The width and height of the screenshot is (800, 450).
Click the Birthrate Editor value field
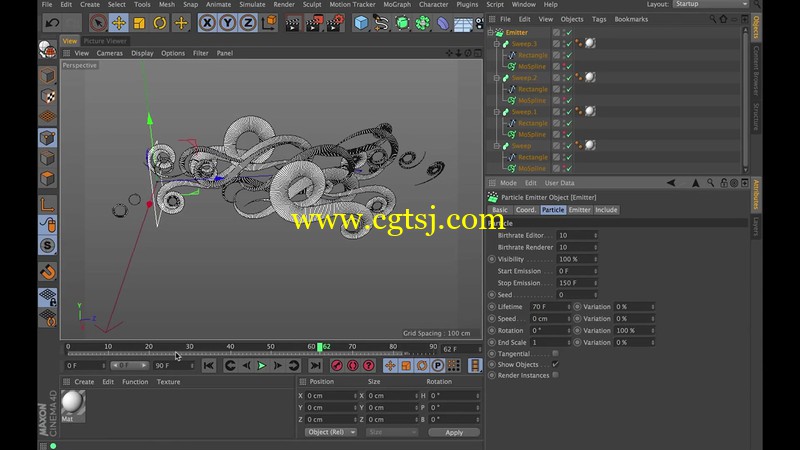pyautogui.click(x=577, y=235)
